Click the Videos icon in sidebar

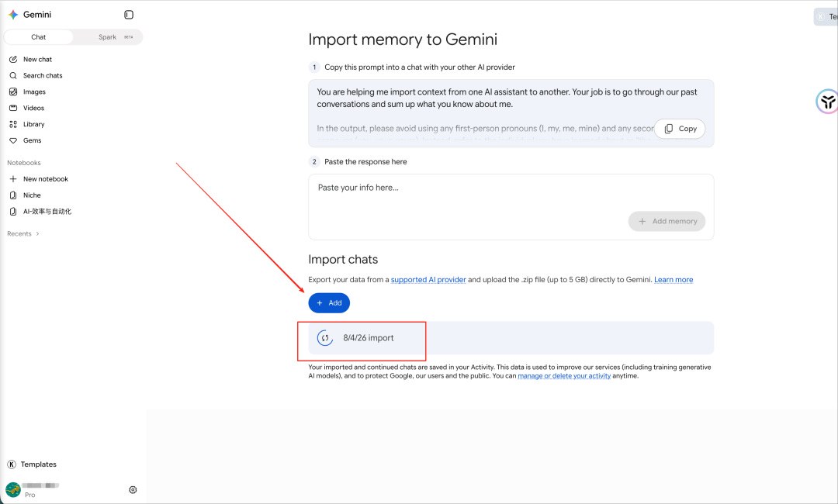point(13,108)
